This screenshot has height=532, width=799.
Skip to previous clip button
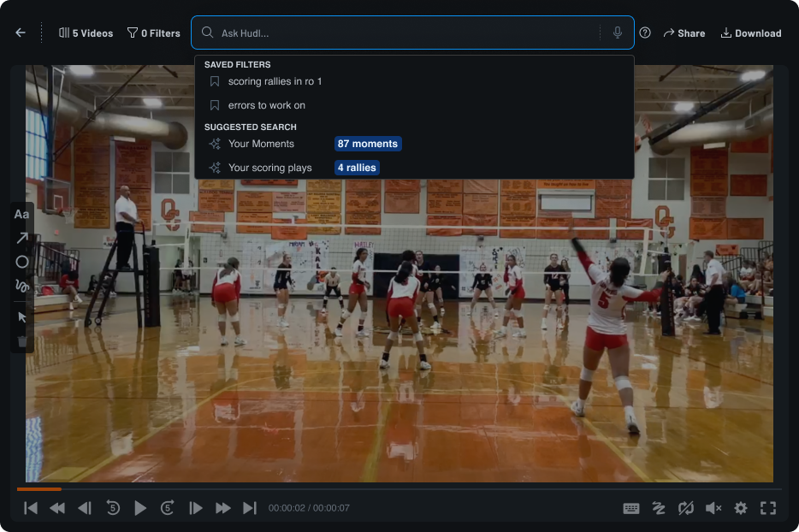[x=31, y=508]
